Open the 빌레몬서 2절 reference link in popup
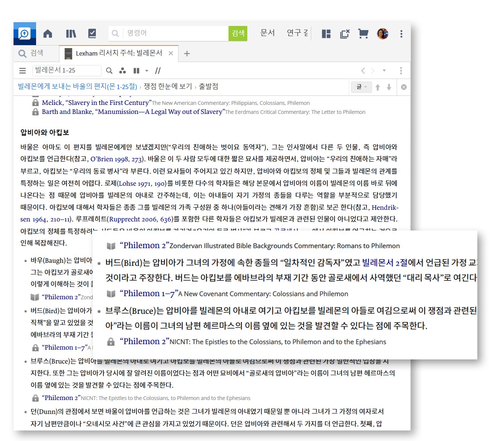This screenshot has height=441, width=504. 385,262
